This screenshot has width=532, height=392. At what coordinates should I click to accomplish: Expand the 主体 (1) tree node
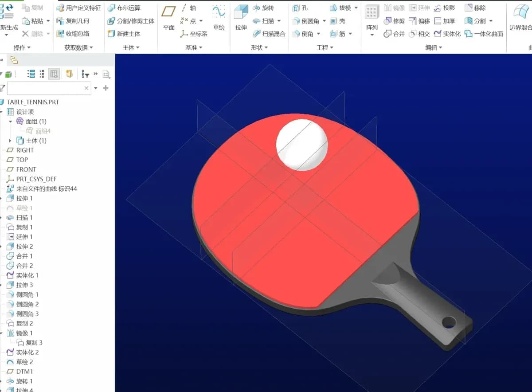[x=10, y=141]
